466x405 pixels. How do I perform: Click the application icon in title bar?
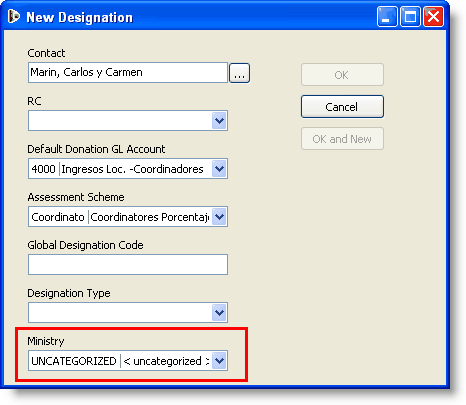coord(13,16)
